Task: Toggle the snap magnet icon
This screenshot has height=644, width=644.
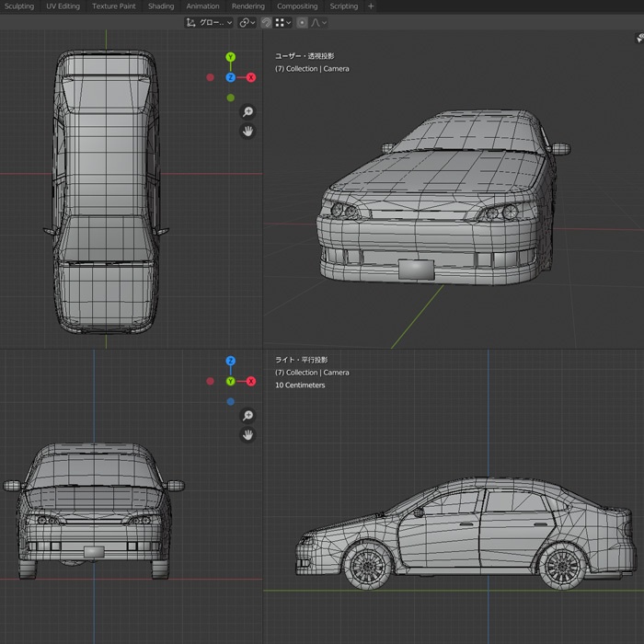Action: click(266, 22)
